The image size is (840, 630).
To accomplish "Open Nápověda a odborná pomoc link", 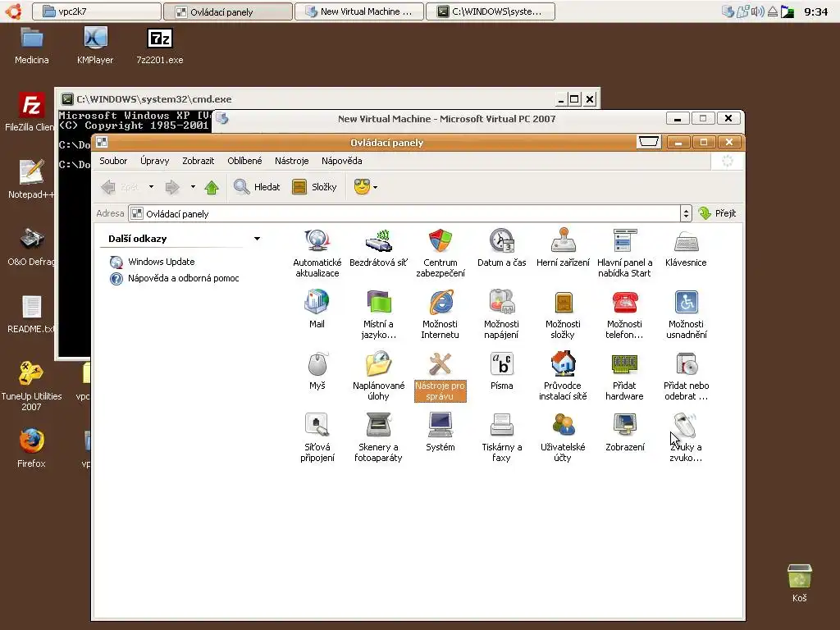I will (x=183, y=279).
